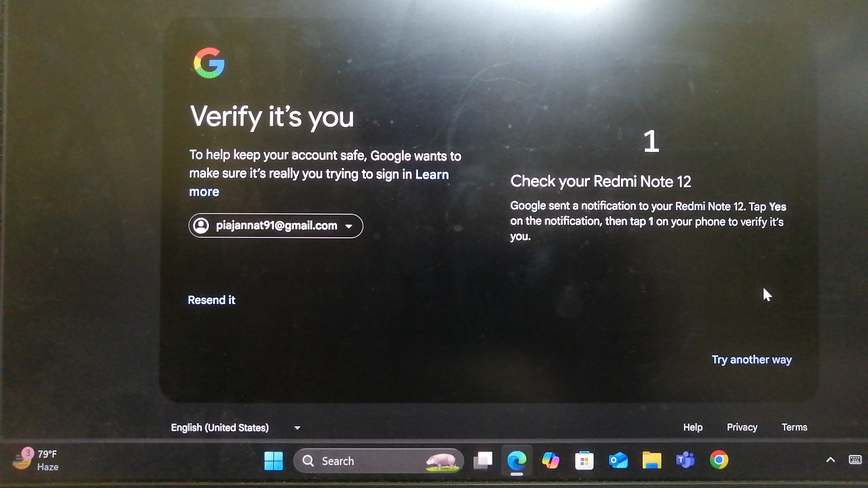Open the Help link
868x488 pixels.
[693, 427]
